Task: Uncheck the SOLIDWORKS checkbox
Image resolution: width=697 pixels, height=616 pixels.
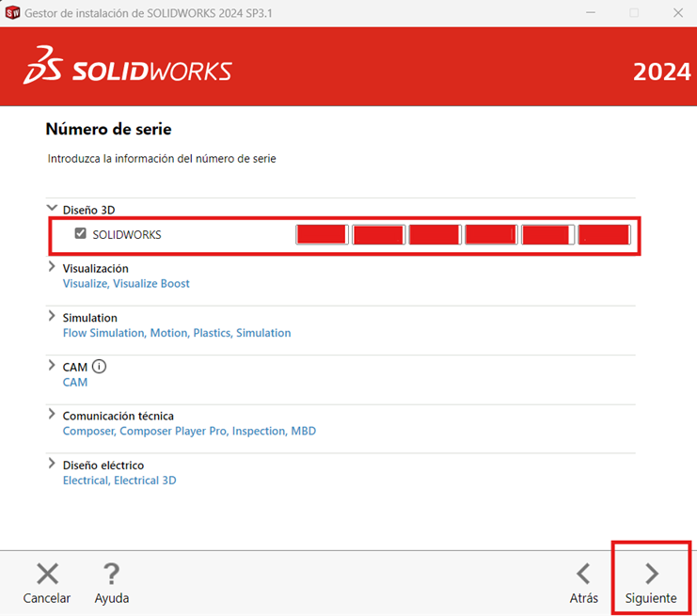Action: (x=81, y=233)
